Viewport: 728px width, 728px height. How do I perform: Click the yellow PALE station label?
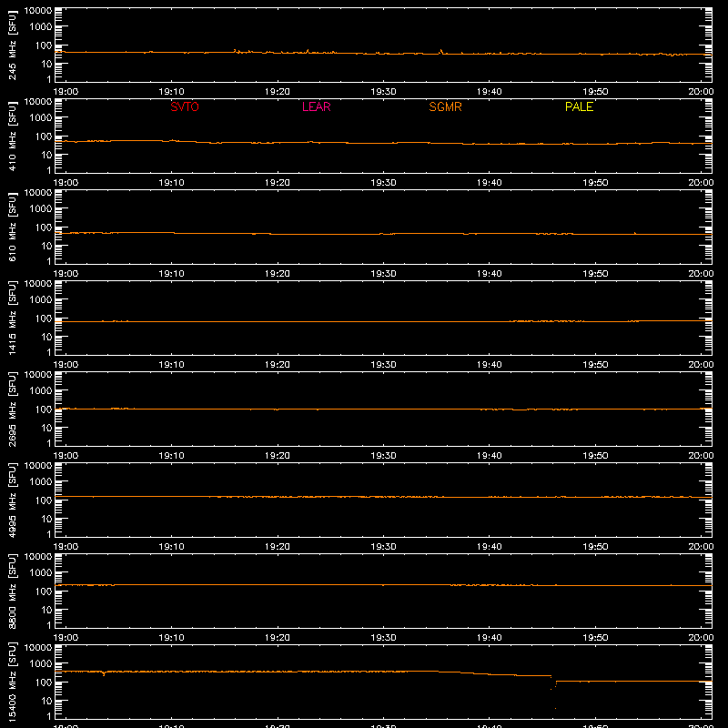pos(579,106)
